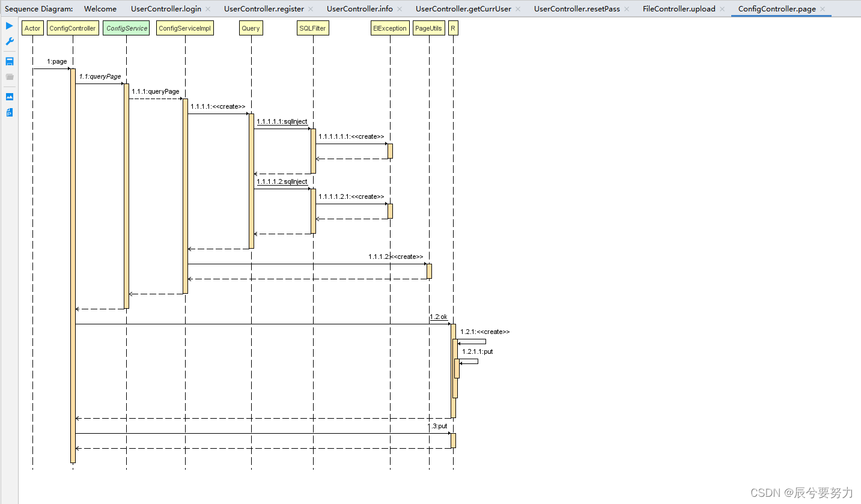The width and height of the screenshot is (861, 504).
Task: Click the '1.3:put' message label
Action: (x=437, y=426)
